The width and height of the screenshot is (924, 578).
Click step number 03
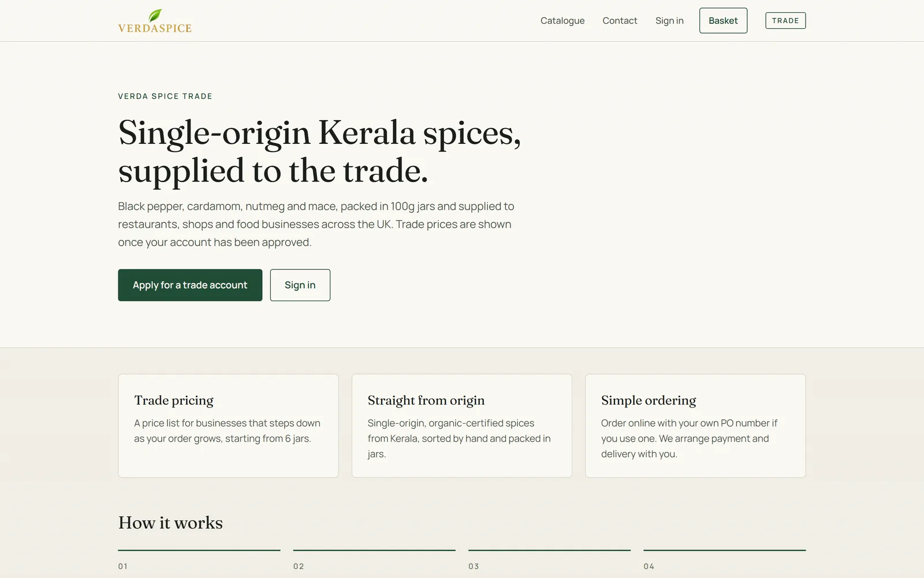[x=474, y=566]
